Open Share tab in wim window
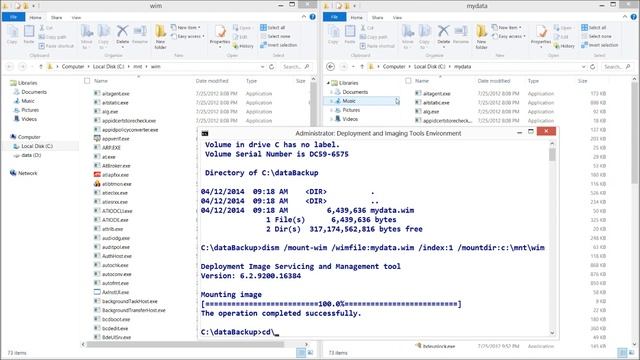This screenshot has height=360, width=640. pos(56,18)
